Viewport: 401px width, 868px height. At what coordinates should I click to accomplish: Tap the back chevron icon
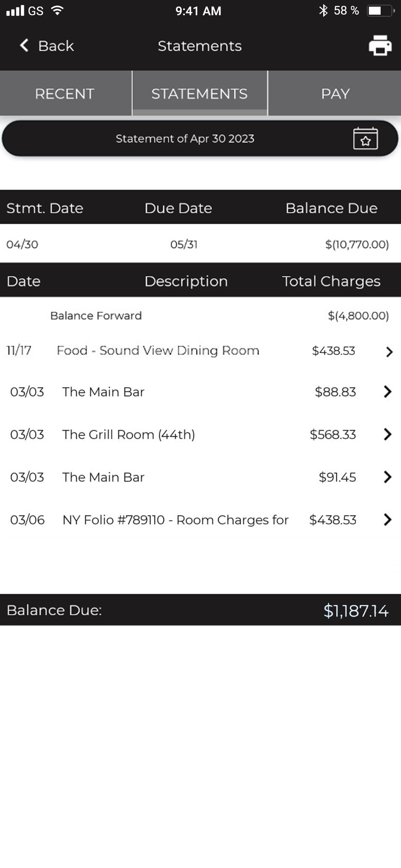tap(24, 45)
